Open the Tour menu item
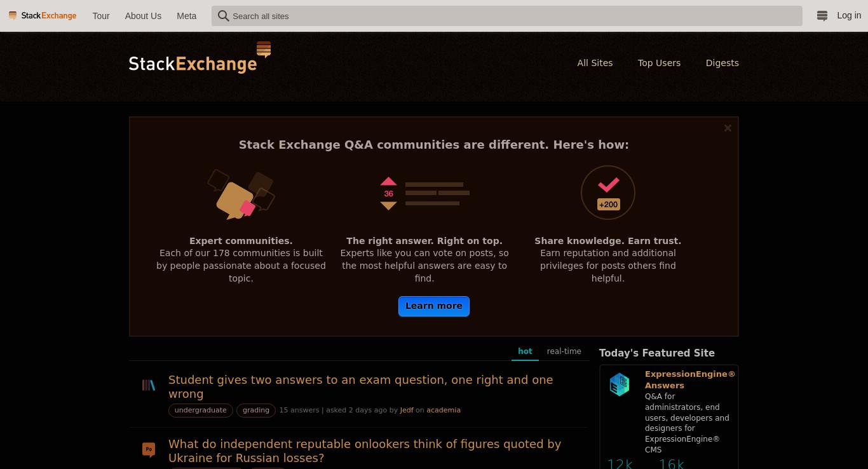This screenshot has height=469, width=868. coord(101,16)
